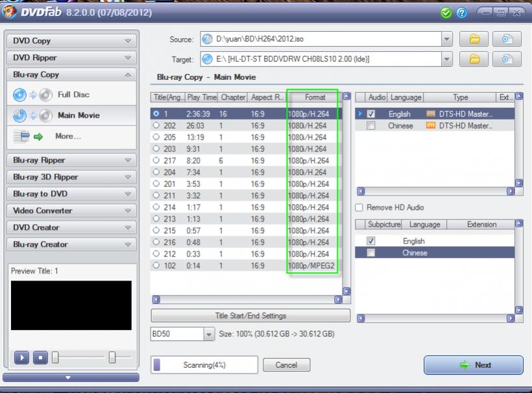Check Chinese subpicture checkbox
The image size is (532, 393).
(x=371, y=253)
